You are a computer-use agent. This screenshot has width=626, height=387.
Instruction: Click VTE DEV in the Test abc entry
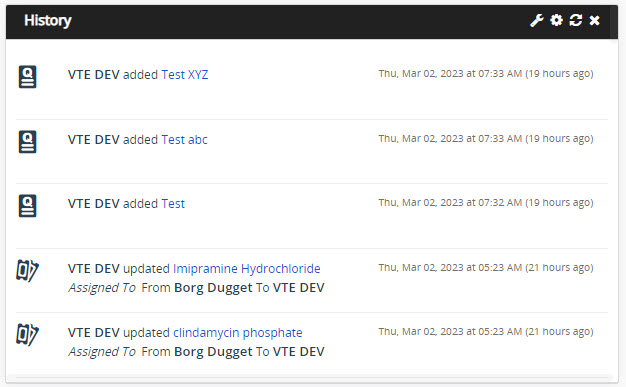[93, 140]
